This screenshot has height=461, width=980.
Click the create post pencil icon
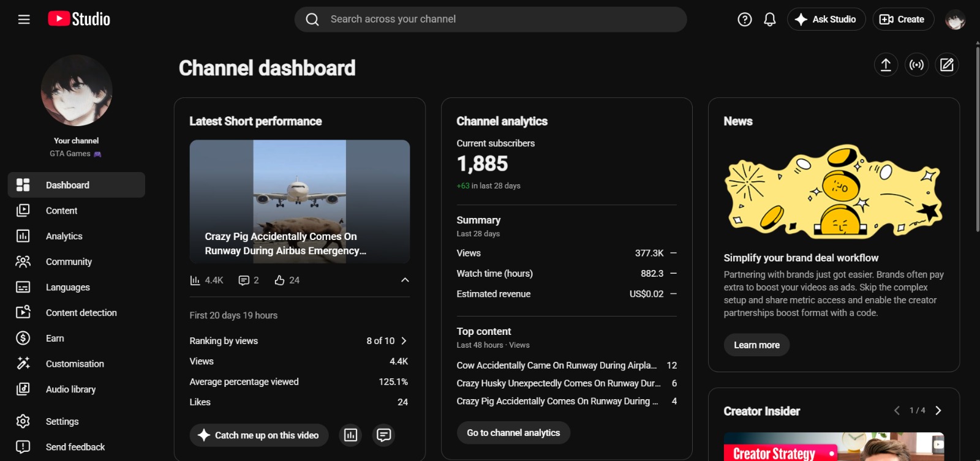click(947, 65)
